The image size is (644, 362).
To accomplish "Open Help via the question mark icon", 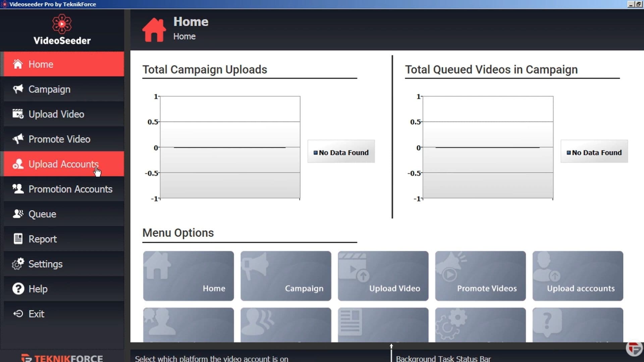I will 17,289.
